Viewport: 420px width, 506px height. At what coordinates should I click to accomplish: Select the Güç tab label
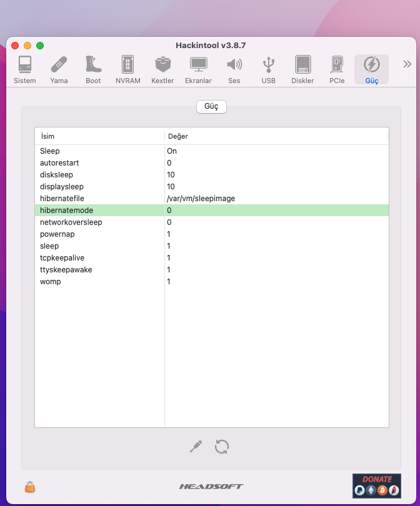(211, 107)
